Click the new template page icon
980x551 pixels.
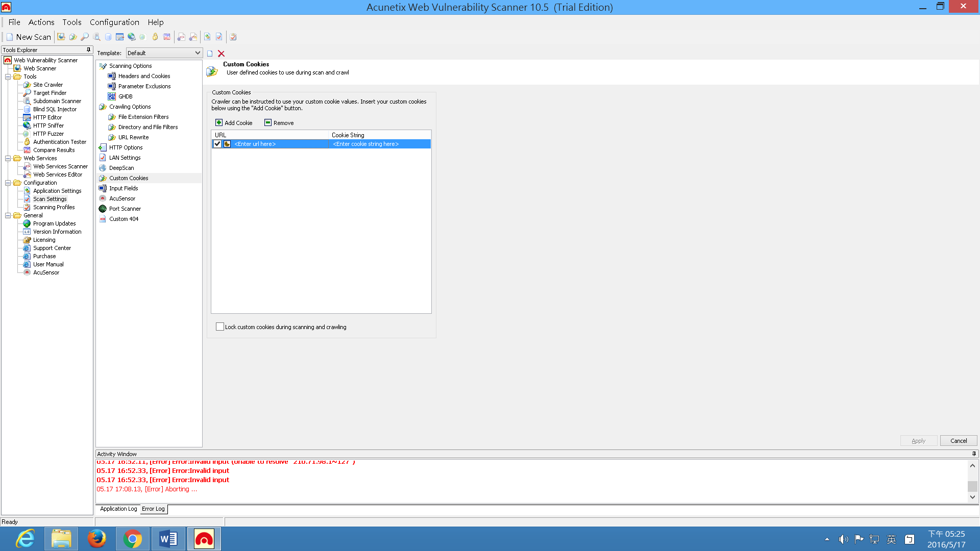click(x=210, y=54)
